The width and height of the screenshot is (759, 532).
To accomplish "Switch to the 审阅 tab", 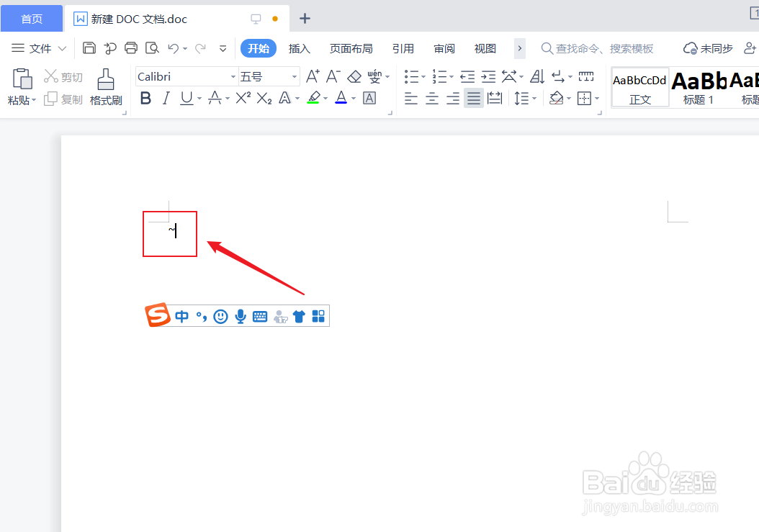I will [444, 48].
